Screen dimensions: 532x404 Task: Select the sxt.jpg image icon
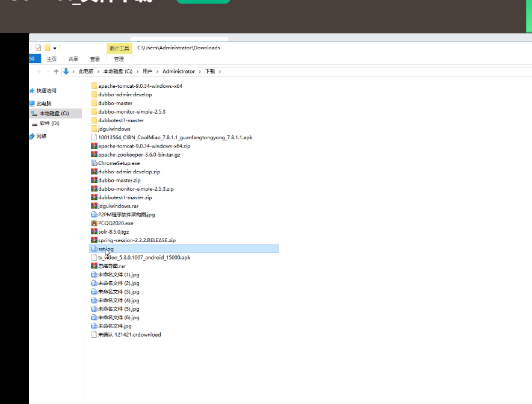pos(94,249)
